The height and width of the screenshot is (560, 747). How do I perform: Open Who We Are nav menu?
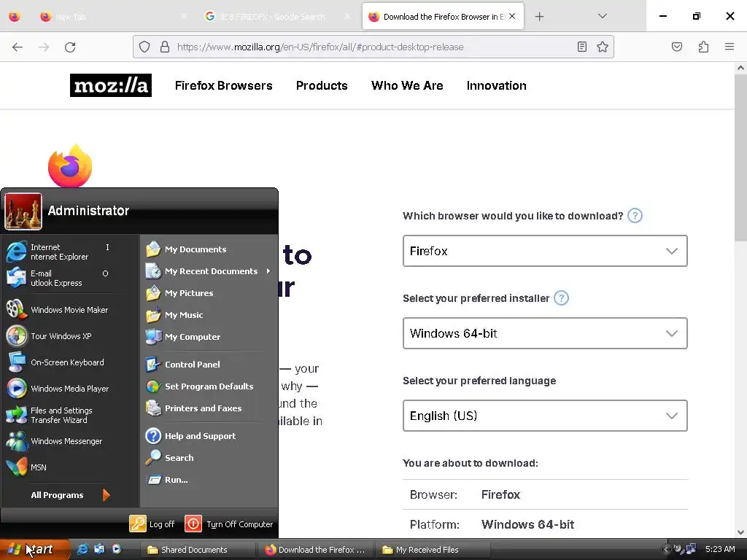[x=407, y=86]
